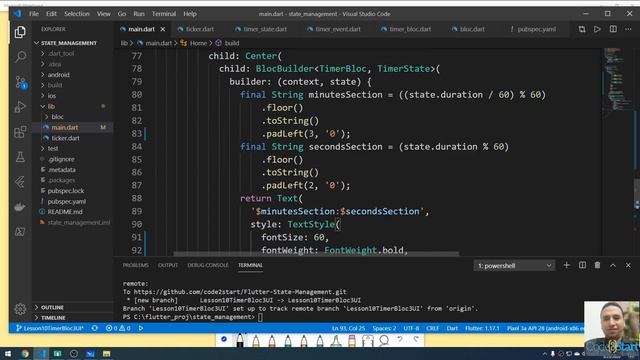
Task: Close the terminal panel
Action: click(628, 265)
